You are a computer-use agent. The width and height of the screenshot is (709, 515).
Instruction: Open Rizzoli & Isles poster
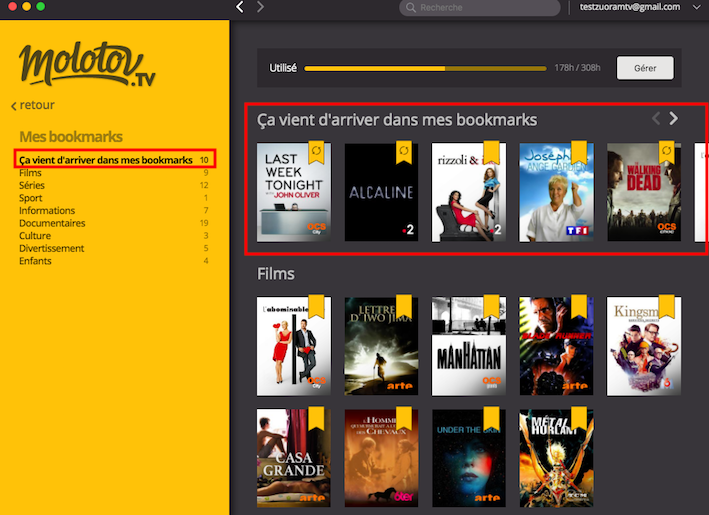tap(469, 193)
